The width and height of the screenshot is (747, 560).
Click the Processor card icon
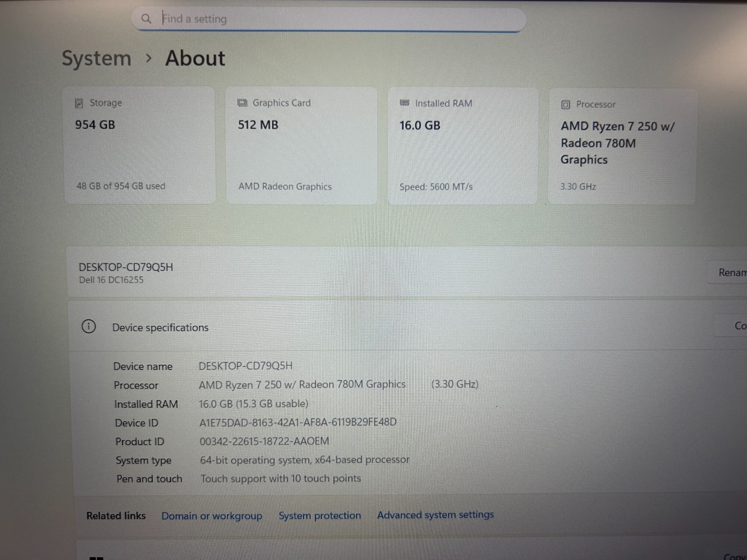pos(565,105)
